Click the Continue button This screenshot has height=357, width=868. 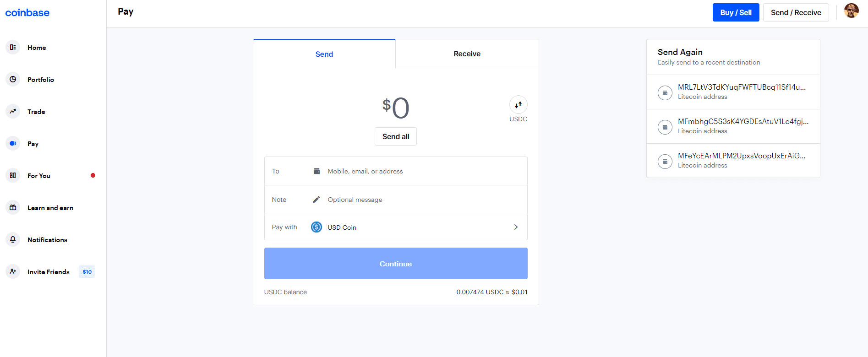click(x=396, y=264)
